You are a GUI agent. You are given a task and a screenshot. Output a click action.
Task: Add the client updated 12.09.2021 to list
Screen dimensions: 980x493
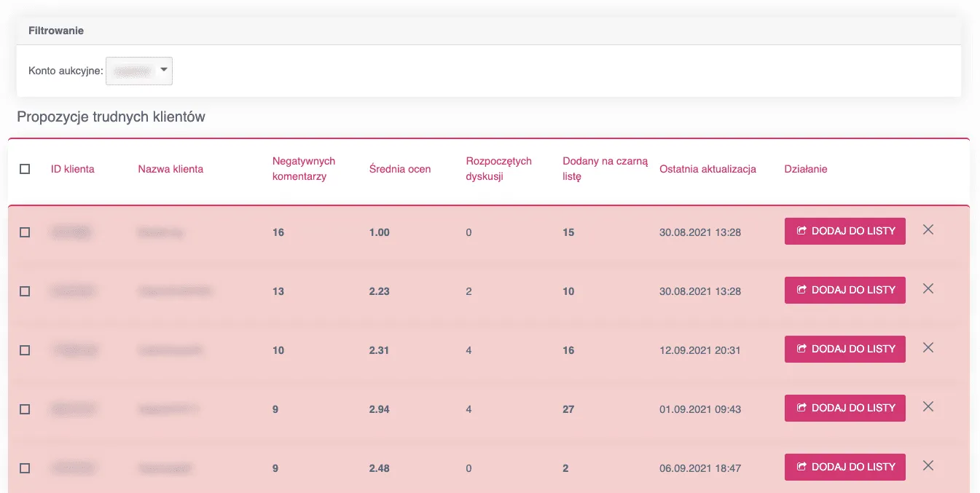[844, 349]
